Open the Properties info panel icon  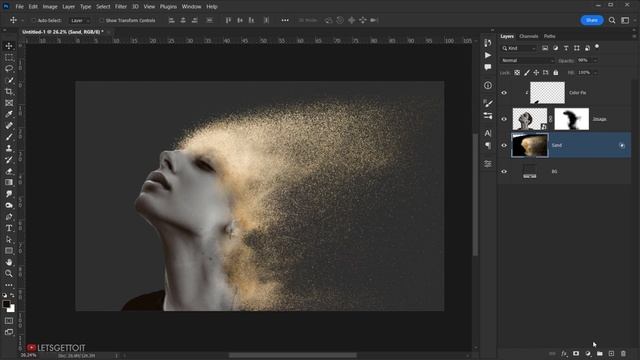click(488, 85)
